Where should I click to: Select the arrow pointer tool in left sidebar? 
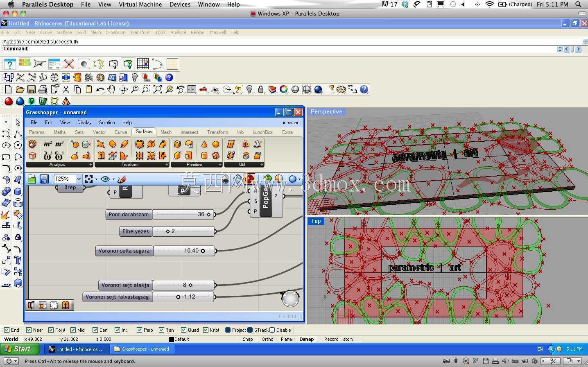pyautogui.click(x=18, y=122)
